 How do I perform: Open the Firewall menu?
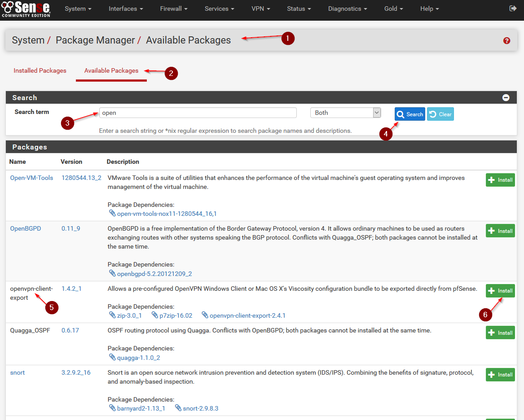click(x=173, y=9)
